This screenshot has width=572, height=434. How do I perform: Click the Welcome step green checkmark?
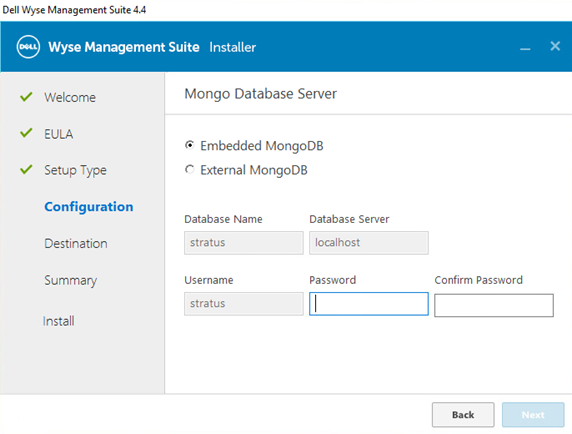(x=26, y=97)
